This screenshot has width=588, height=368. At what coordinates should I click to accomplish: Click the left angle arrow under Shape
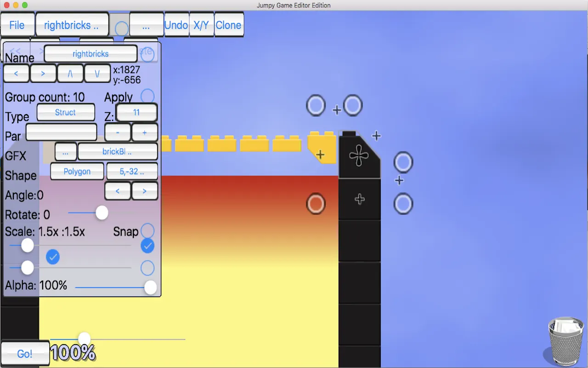coord(118,190)
